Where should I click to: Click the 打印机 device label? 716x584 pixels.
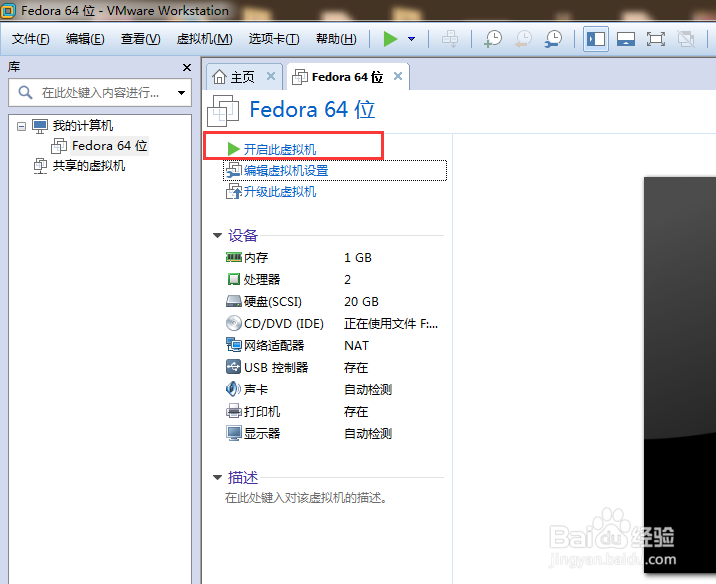pyautogui.click(x=262, y=411)
